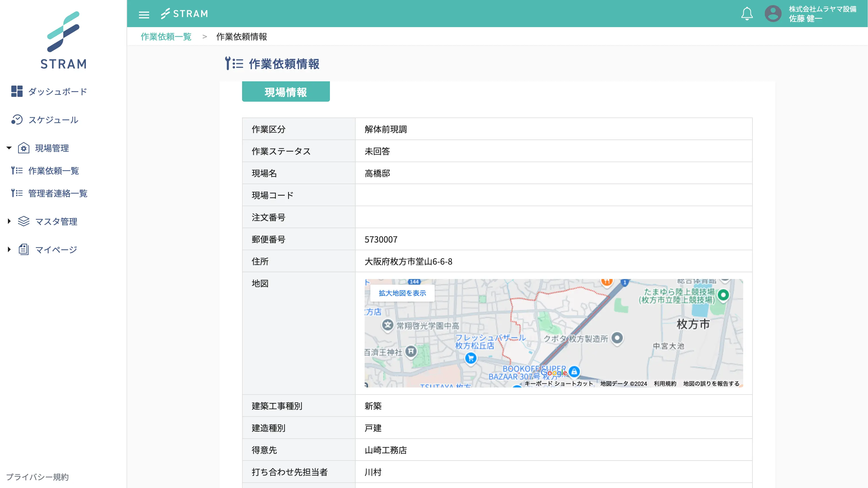The height and width of the screenshot is (488, 868).
Task: Click the クボタ枚方製造所 map pin
Action: (617, 337)
